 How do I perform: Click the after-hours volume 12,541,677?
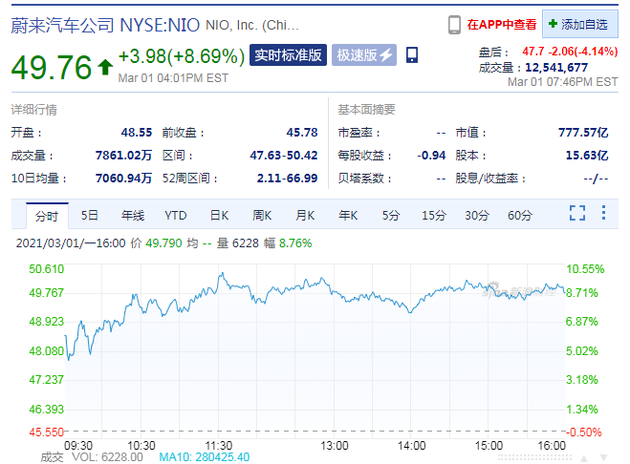(x=556, y=67)
